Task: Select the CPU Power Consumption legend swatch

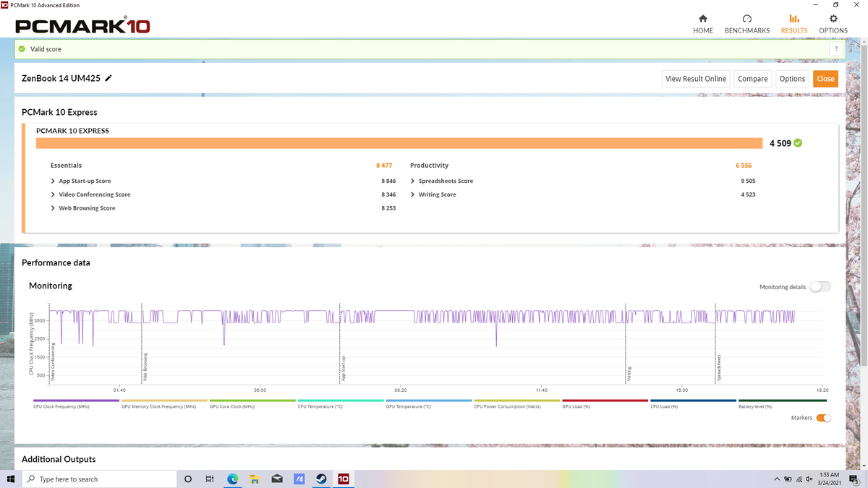Action: click(x=517, y=401)
